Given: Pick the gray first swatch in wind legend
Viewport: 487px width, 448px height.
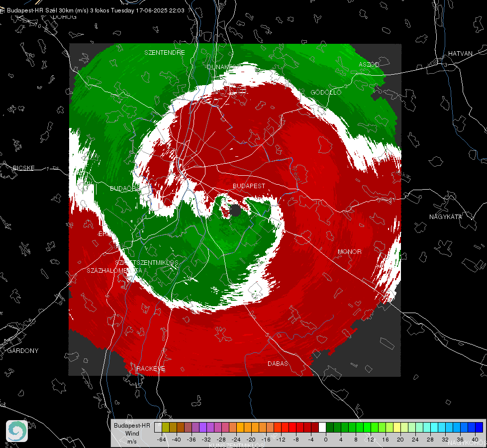Looking at the screenshot, I should click(158, 427).
